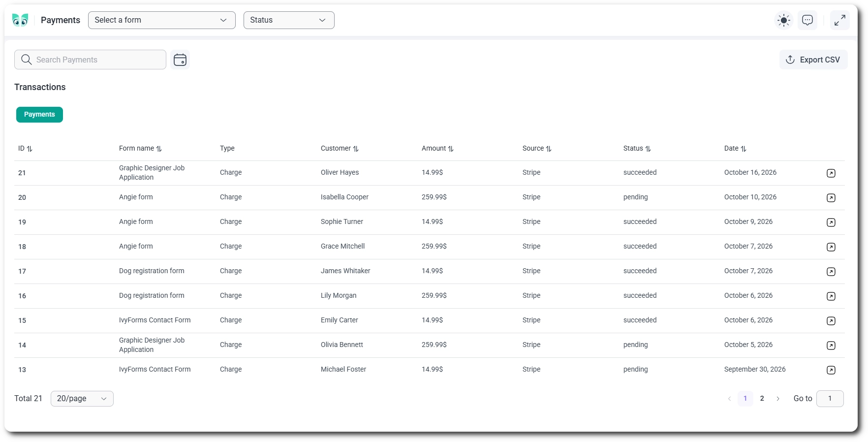Image resolution: width=868 pixels, height=442 pixels.
Task: Go to previous page arrow
Action: tap(729, 399)
